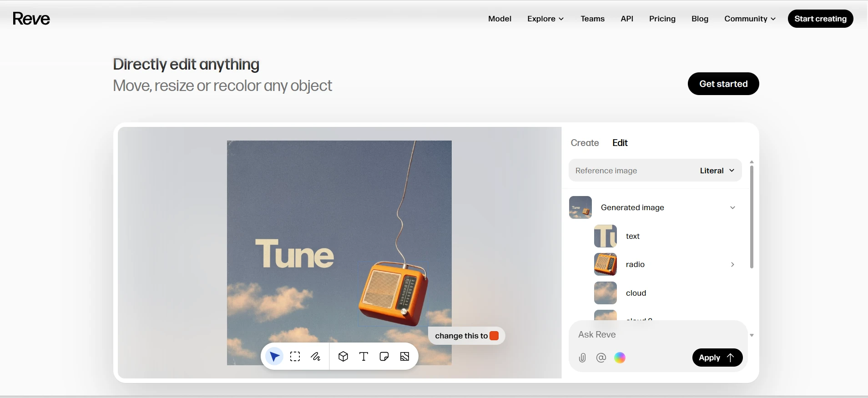Switch to the Edit tab

(620, 143)
